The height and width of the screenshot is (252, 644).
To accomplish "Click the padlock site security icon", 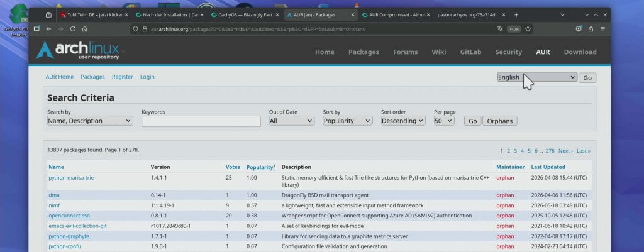I will click(144, 29).
